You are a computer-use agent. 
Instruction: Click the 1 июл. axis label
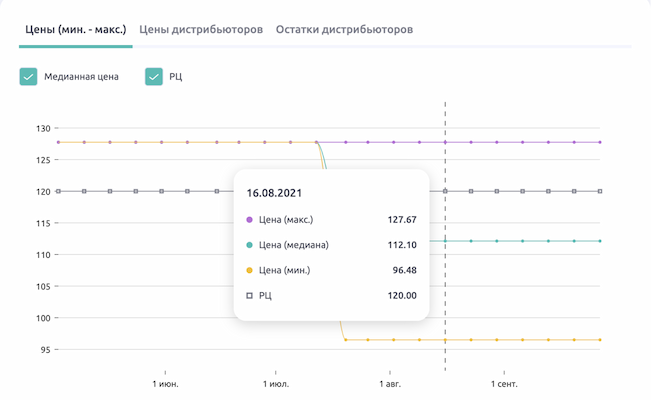(x=276, y=384)
